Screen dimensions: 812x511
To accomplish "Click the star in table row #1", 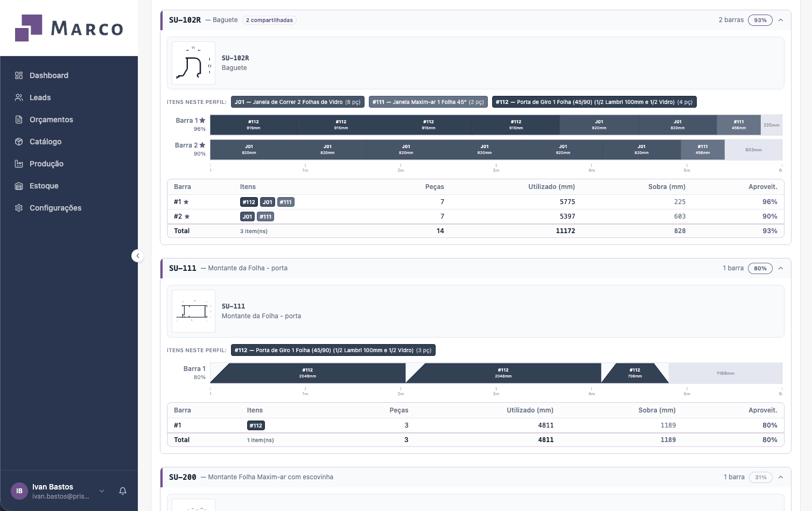I will coord(186,202).
